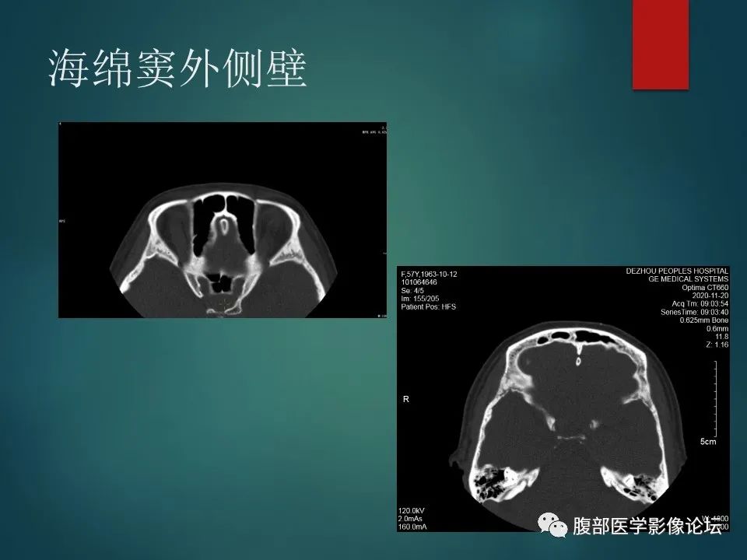Click the 120.0kV value
The height and width of the screenshot is (560, 747).
point(411,511)
